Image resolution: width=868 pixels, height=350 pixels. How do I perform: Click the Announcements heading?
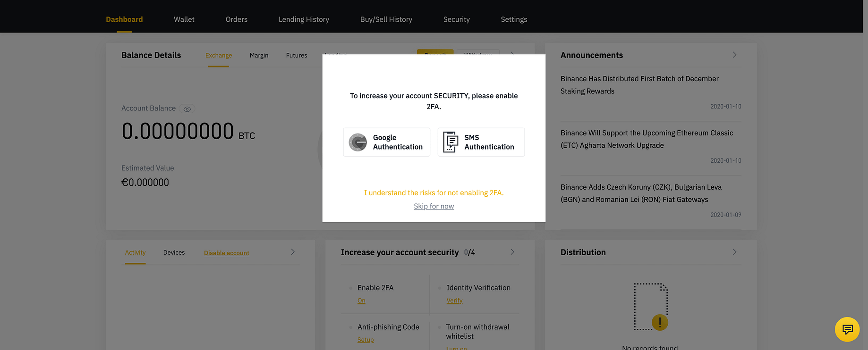pos(592,55)
